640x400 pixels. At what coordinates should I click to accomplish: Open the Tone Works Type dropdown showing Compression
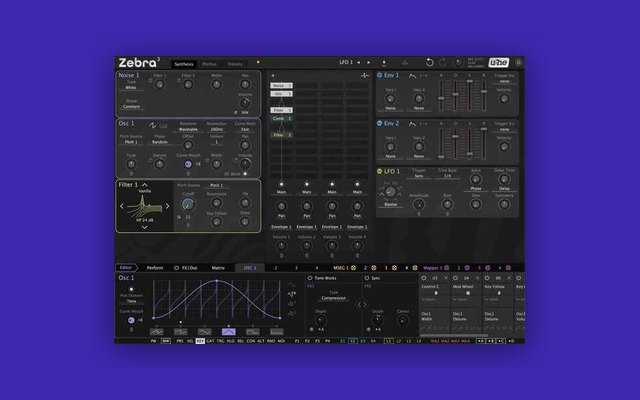[x=333, y=298]
